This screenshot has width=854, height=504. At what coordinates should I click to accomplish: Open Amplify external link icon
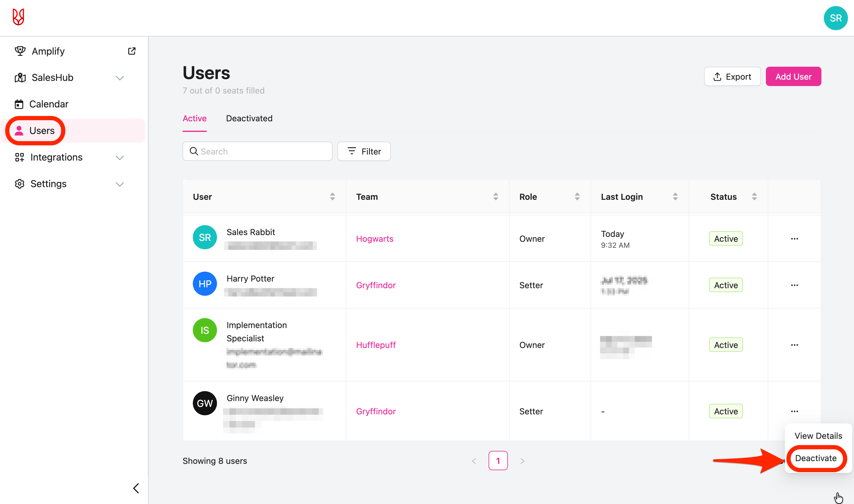click(132, 51)
